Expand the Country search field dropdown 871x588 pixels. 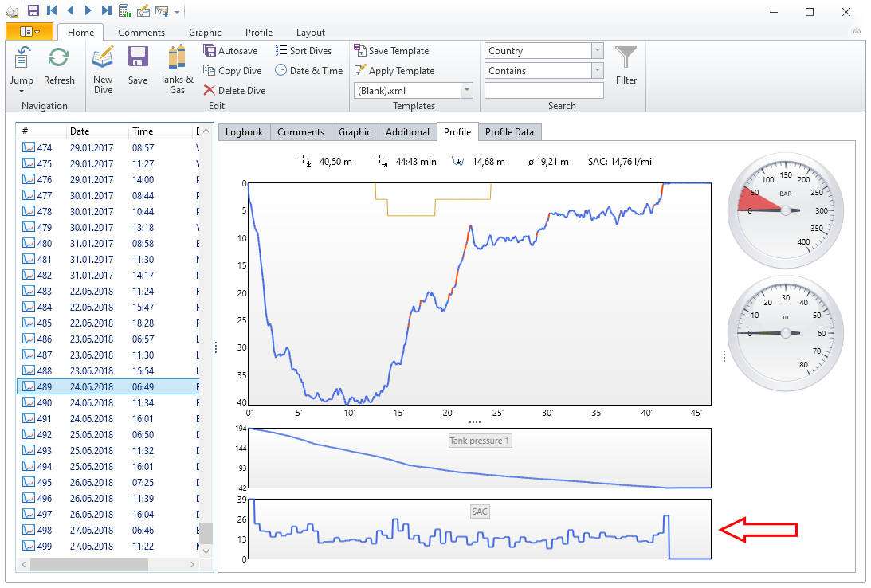point(598,51)
